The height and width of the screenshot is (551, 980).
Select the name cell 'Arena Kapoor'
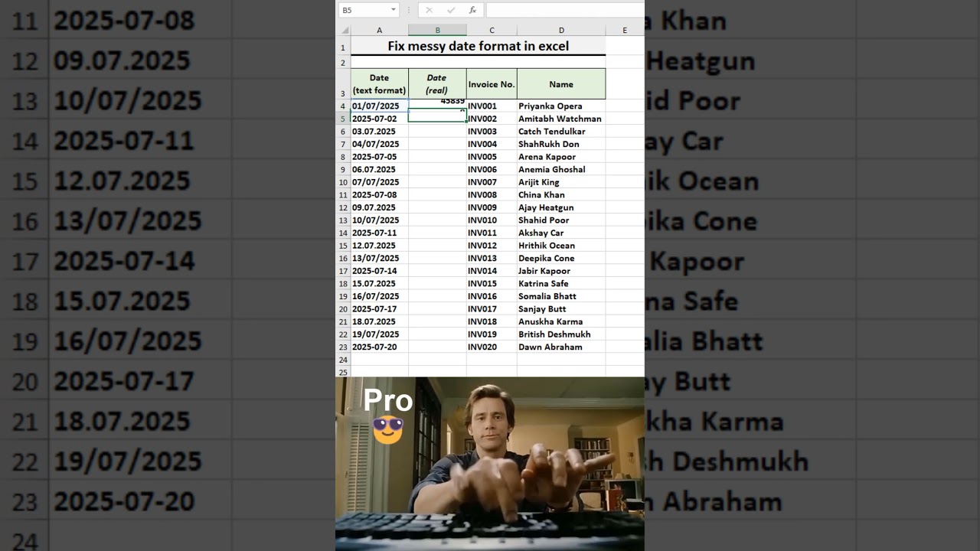561,157
